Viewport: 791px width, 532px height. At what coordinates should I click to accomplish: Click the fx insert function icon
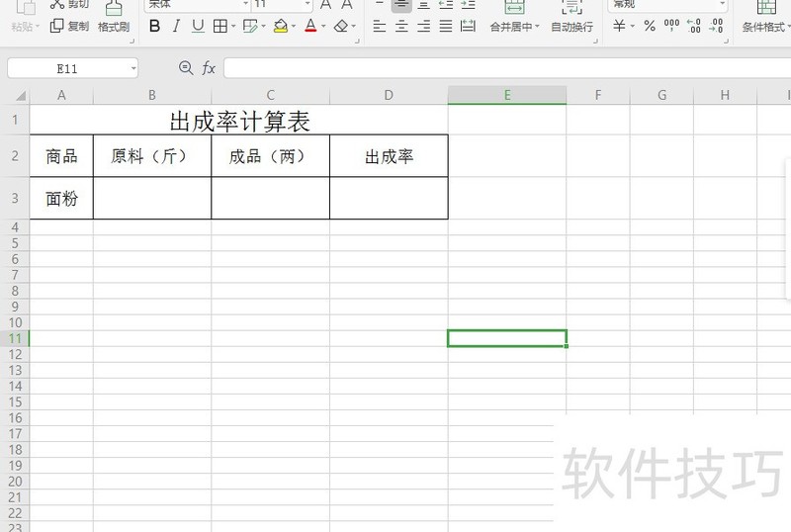(x=209, y=68)
